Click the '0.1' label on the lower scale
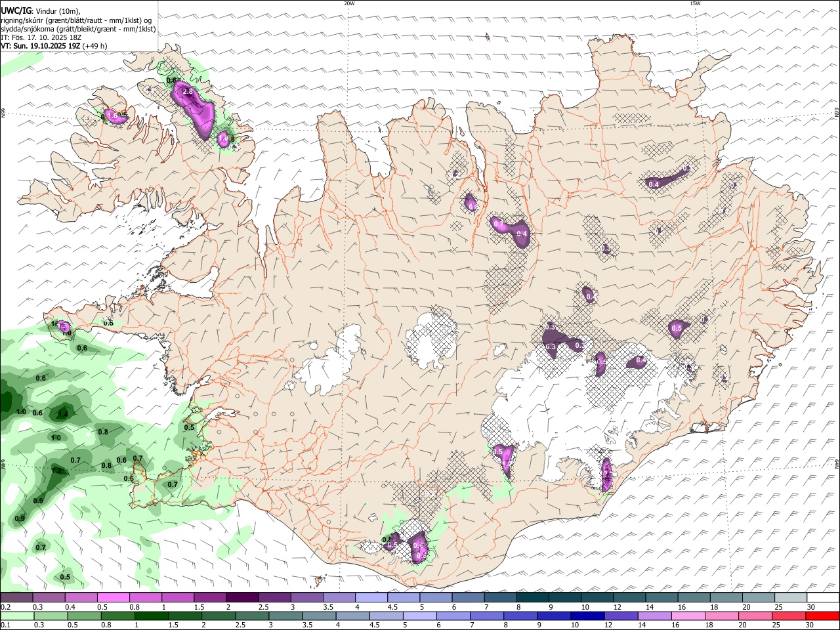The image size is (840, 630). [5, 625]
